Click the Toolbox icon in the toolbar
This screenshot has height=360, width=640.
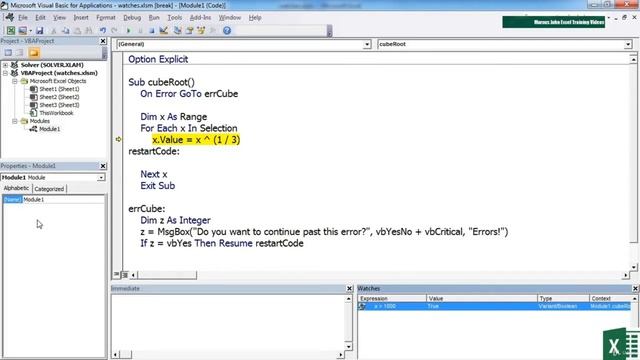pos(213,31)
